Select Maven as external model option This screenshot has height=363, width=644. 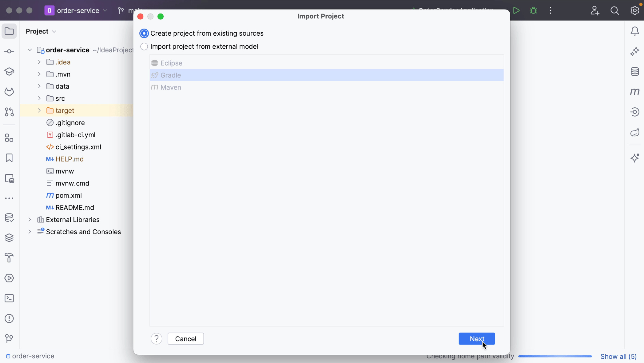pyautogui.click(x=171, y=87)
